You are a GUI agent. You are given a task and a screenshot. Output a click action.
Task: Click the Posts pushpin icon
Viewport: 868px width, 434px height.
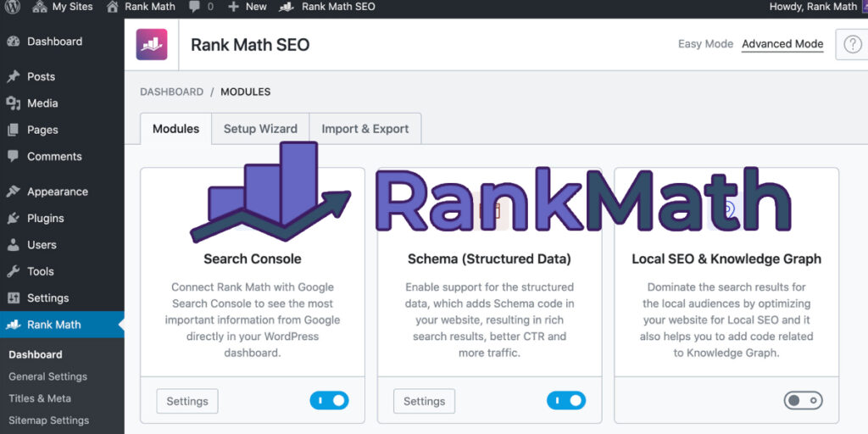[14, 76]
